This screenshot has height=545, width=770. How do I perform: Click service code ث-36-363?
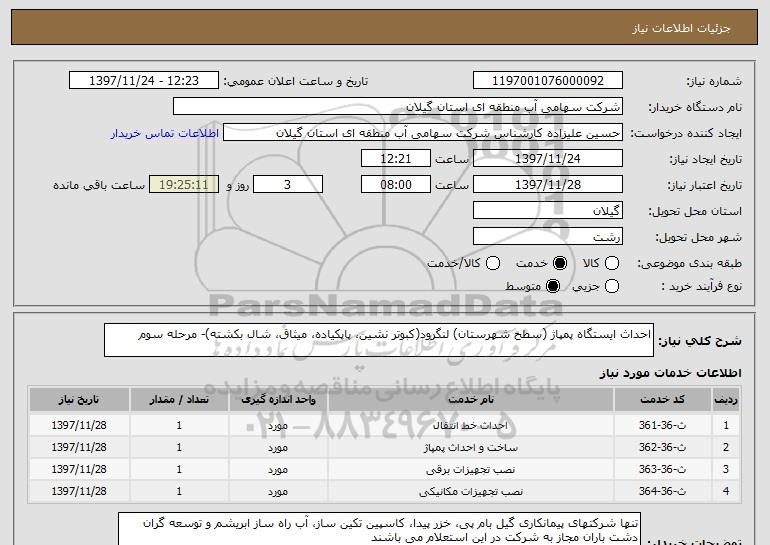(662, 469)
